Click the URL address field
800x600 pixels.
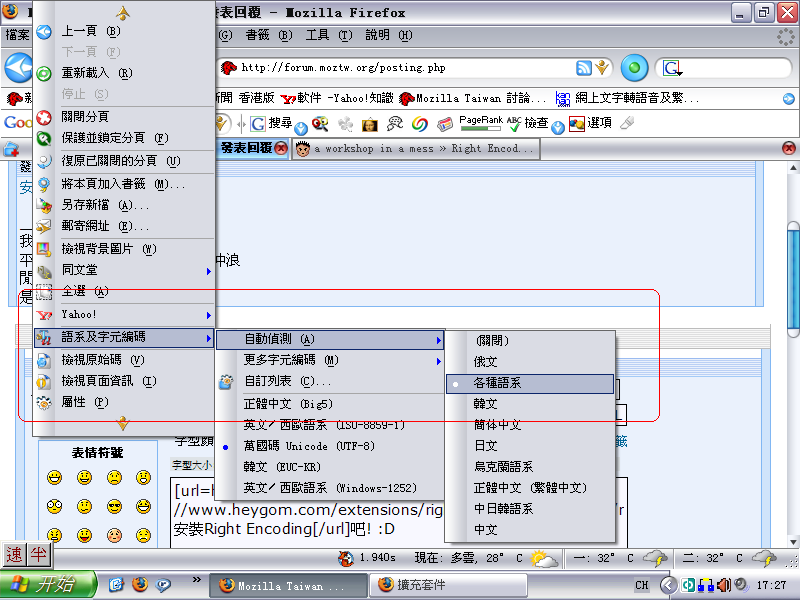(400, 68)
